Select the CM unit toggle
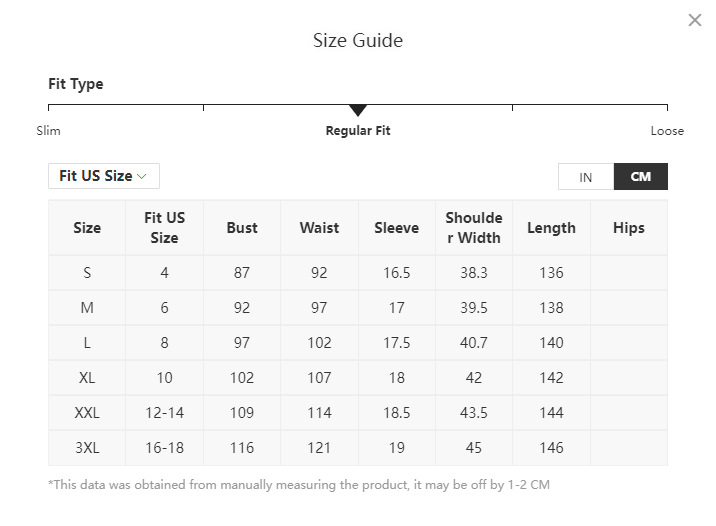Screen dimensions: 716x526 click(641, 177)
